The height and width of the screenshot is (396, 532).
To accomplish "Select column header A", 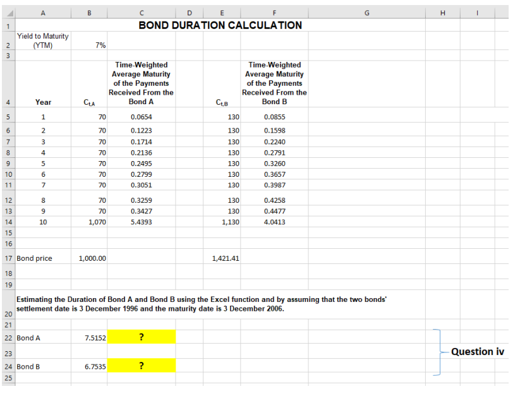I will 42,11.
